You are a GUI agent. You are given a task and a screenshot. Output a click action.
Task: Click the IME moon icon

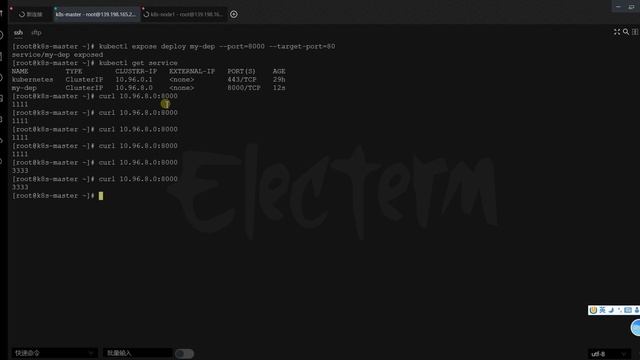pyautogui.click(x=611, y=310)
